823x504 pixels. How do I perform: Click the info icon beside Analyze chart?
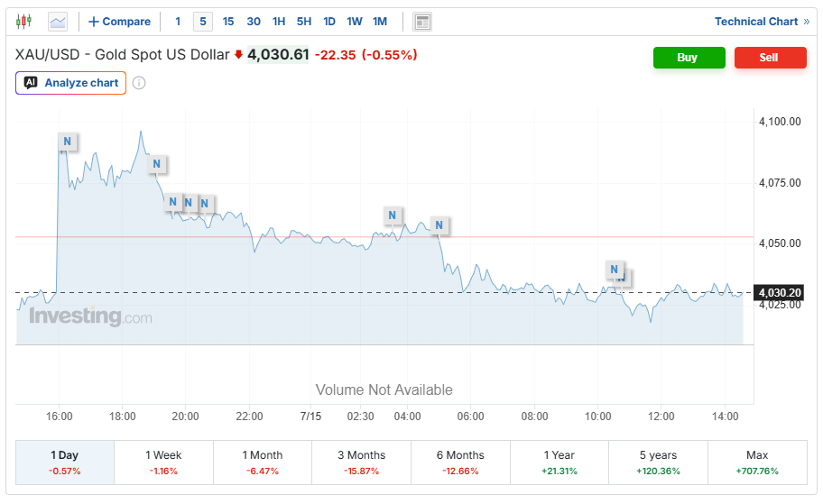[139, 83]
